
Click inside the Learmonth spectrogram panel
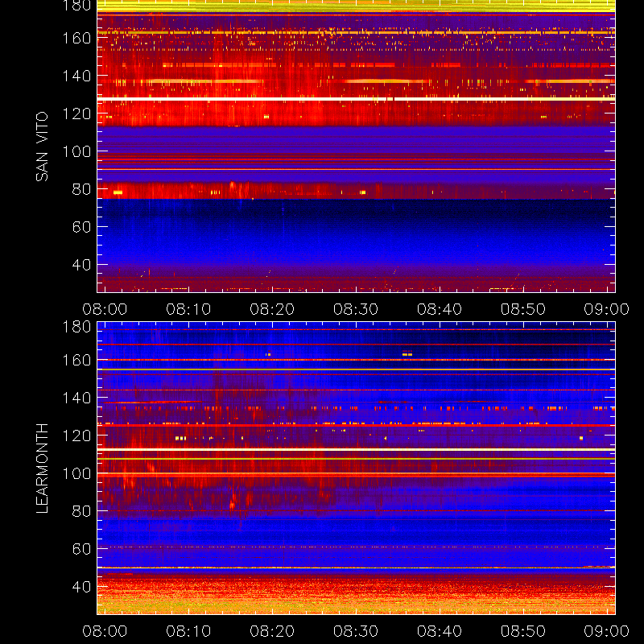coord(356,469)
